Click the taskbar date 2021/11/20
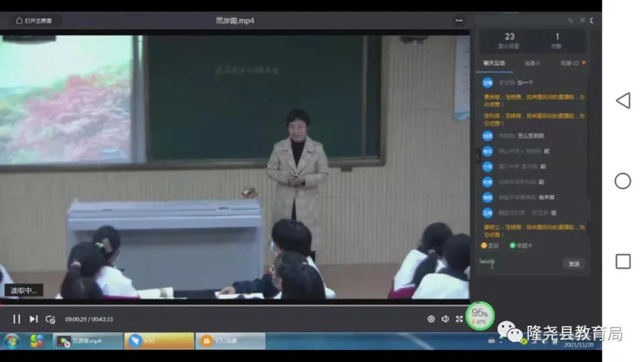 coord(578,345)
